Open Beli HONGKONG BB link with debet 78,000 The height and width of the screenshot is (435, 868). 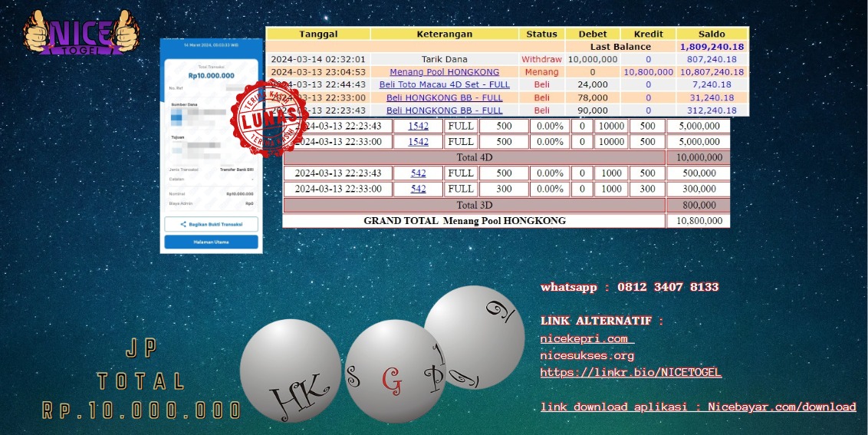coord(444,97)
